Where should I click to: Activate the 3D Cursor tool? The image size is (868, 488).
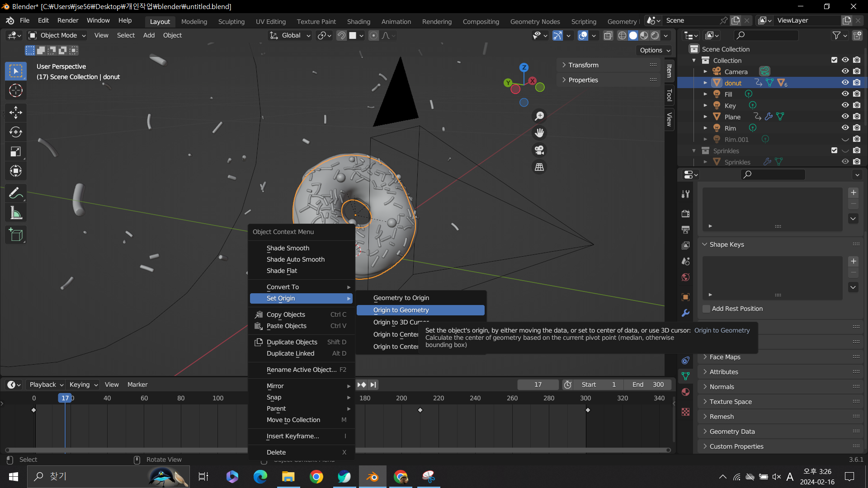(x=16, y=91)
